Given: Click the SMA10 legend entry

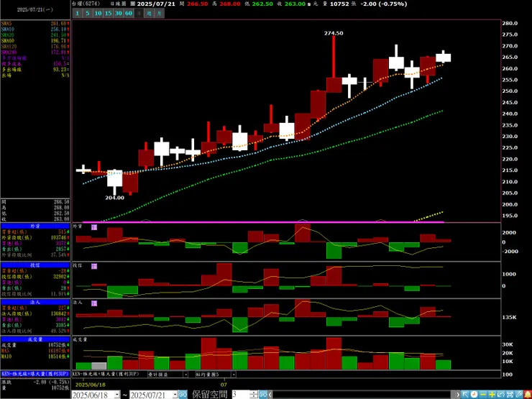Looking at the screenshot, I should 35,29.
